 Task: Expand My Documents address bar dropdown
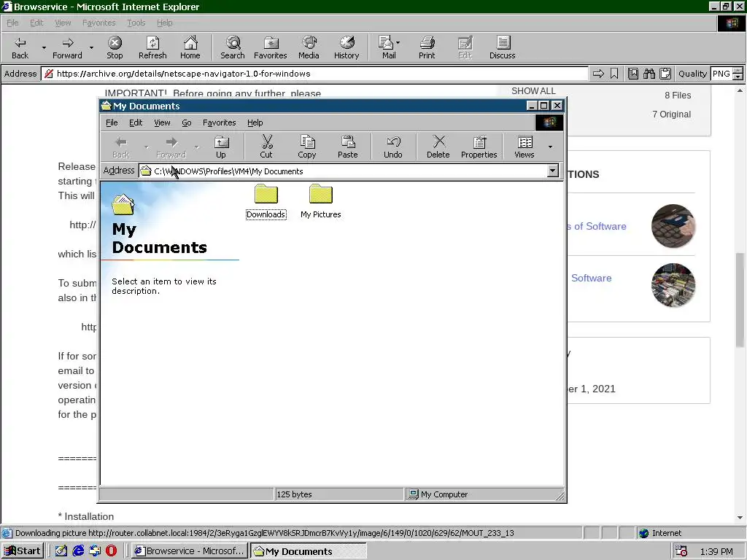coord(553,171)
